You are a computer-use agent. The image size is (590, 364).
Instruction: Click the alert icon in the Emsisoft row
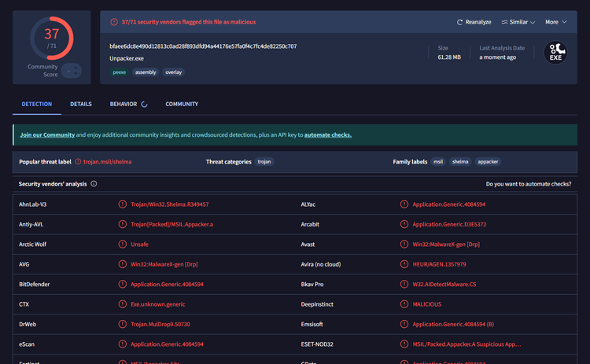(404, 324)
